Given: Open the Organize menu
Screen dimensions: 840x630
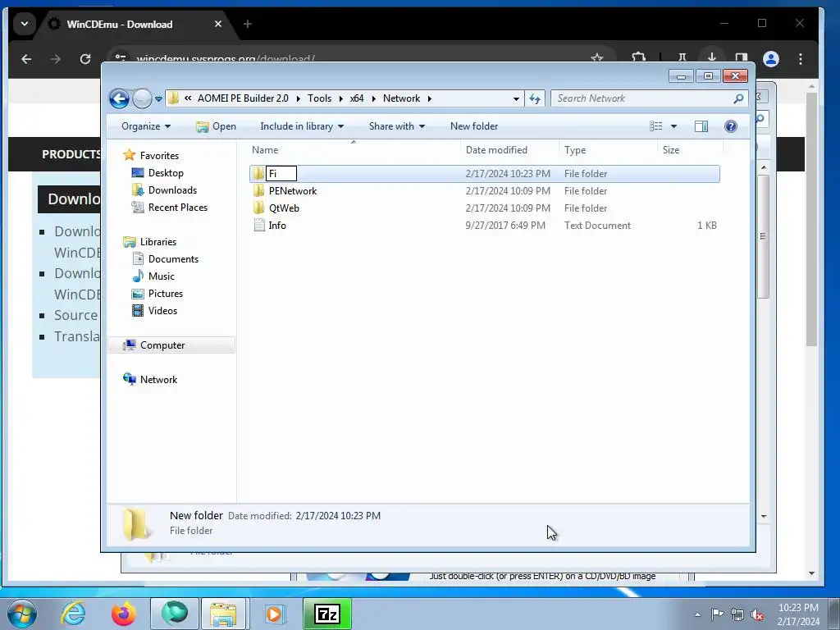Looking at the screenshot, I should click(146, 126).
